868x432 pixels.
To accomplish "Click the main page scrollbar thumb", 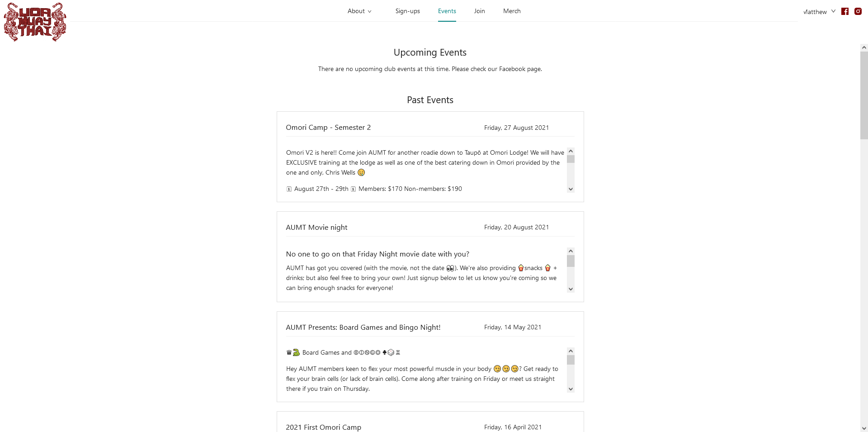I will (864, 95).
